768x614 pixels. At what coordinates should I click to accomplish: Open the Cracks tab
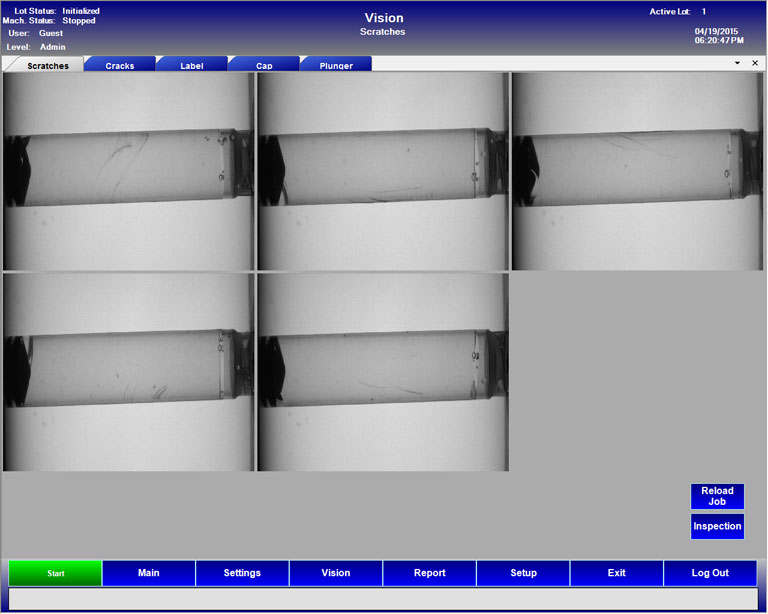(x=120, y=66)
